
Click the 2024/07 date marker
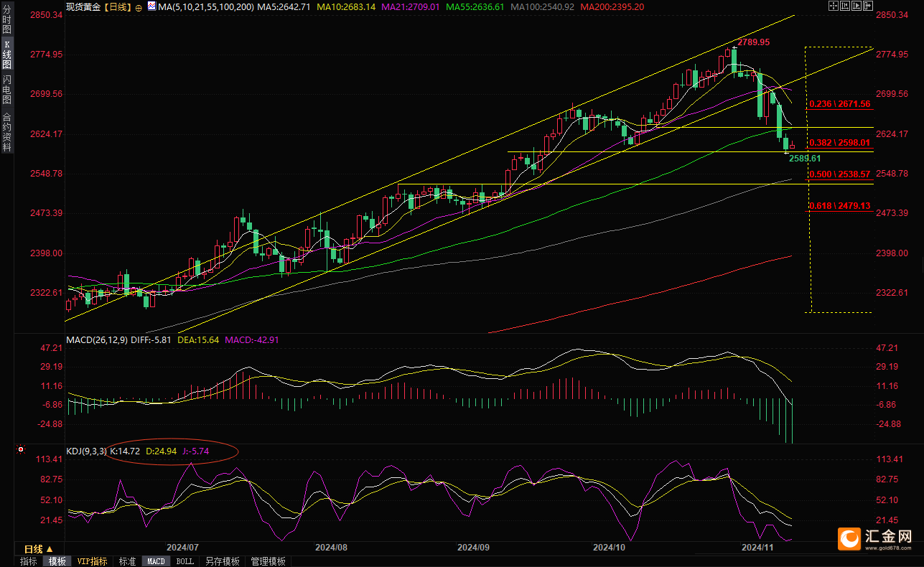click(x=182, y=547)
